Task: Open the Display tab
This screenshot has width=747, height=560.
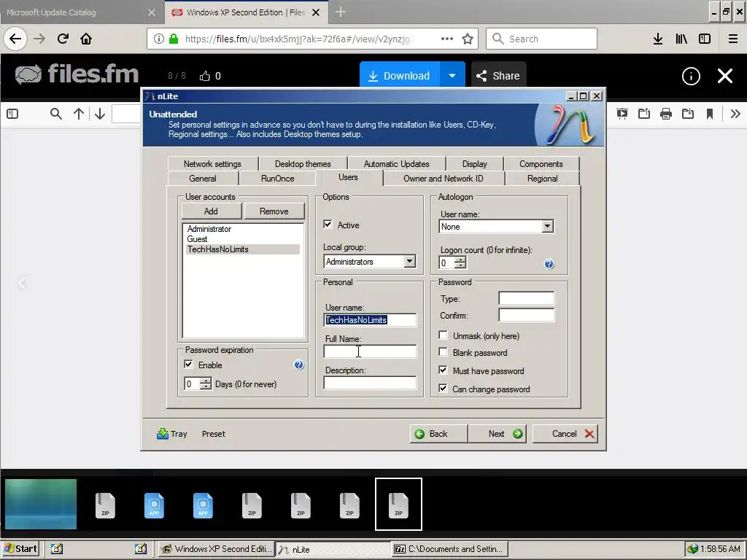Action: pyautogui.click(x=474, y=164)
